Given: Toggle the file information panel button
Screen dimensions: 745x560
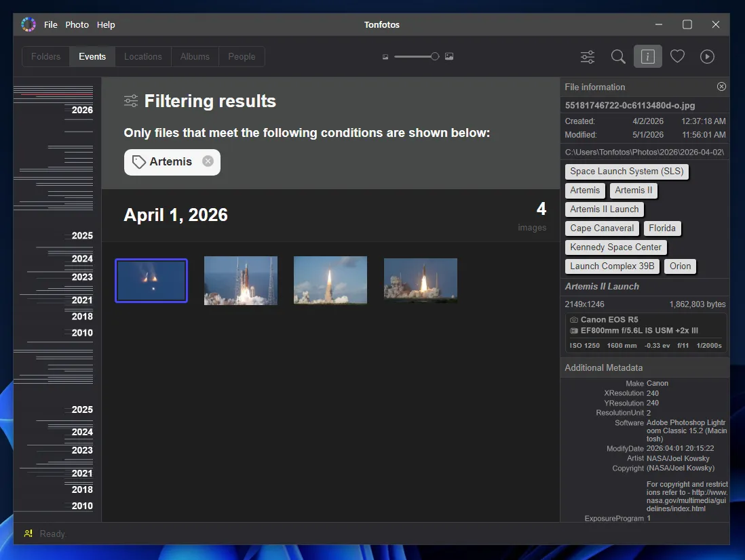Looking at the screenshot, I should coord(647,57).
